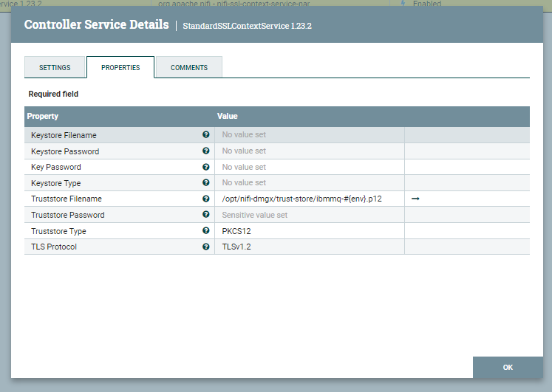Open help icon for Keystore Filename
The width and height of the screenshot is (552, 392).
pyautogui.click(x=206, y=134)
